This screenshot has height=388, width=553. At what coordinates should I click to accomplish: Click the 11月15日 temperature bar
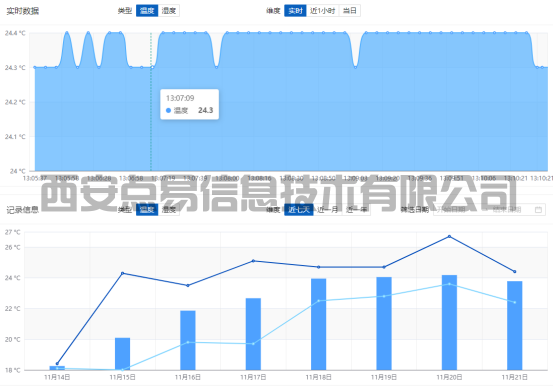pos(122,354)
